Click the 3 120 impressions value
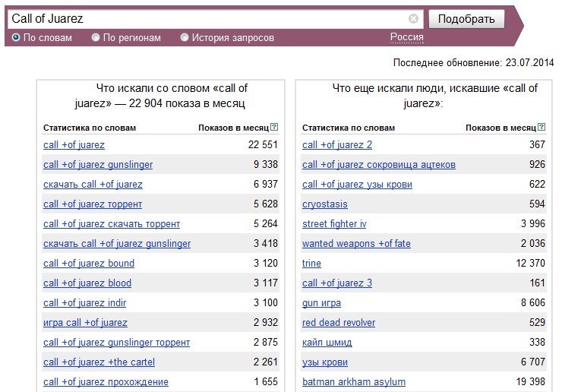Viewport: 562px width, 392px height. pos(266,263)
